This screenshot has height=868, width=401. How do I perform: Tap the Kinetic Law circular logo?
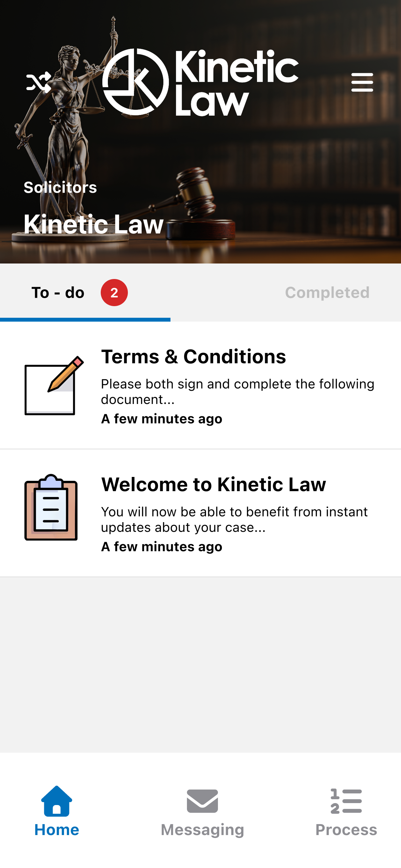(x=136, y=82)
